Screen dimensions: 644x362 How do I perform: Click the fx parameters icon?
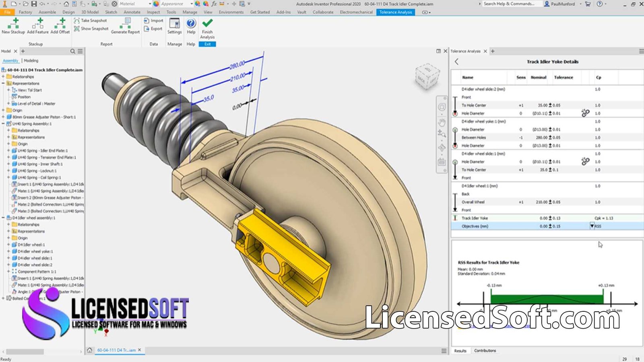coord(214,4)
